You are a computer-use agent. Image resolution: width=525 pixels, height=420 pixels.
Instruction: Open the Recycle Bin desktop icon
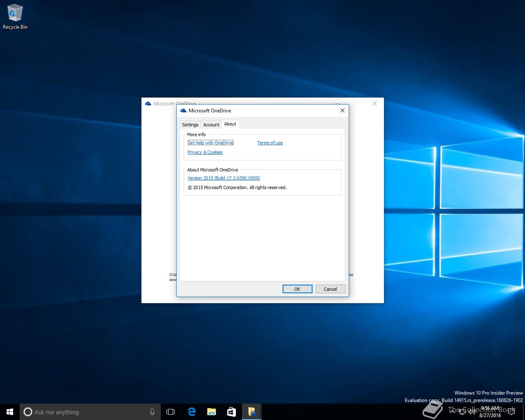[x=15, y=17]
